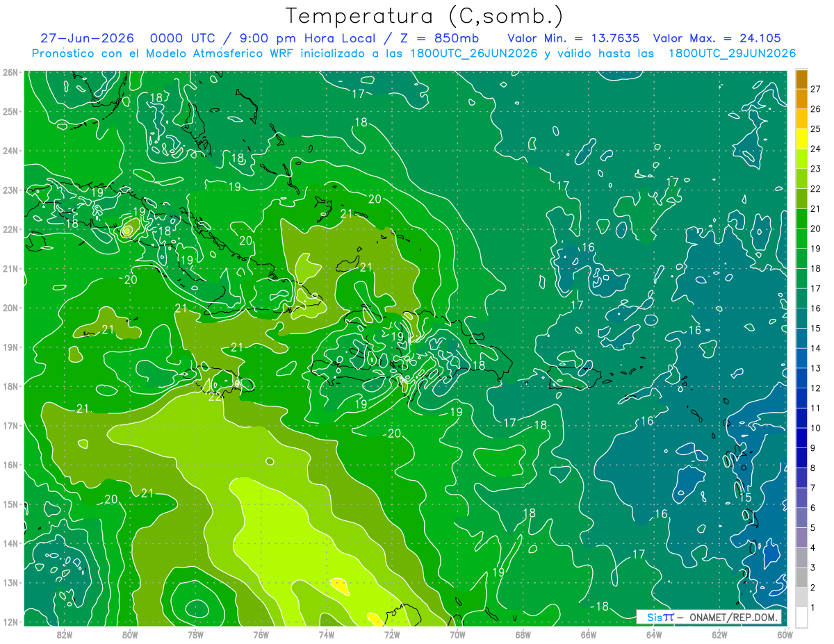Click the 70W longitude axis label

[x=457, y=634]
